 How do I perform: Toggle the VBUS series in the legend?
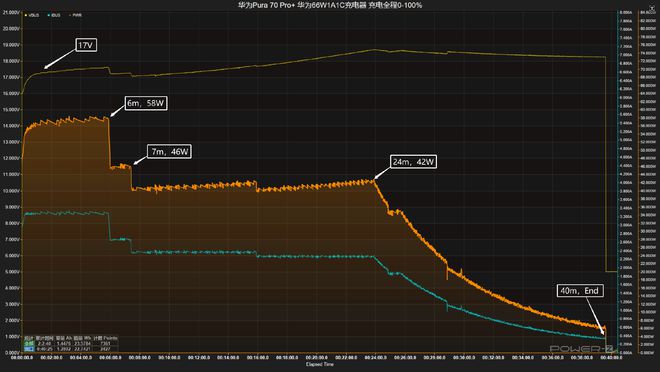[32, 15]
